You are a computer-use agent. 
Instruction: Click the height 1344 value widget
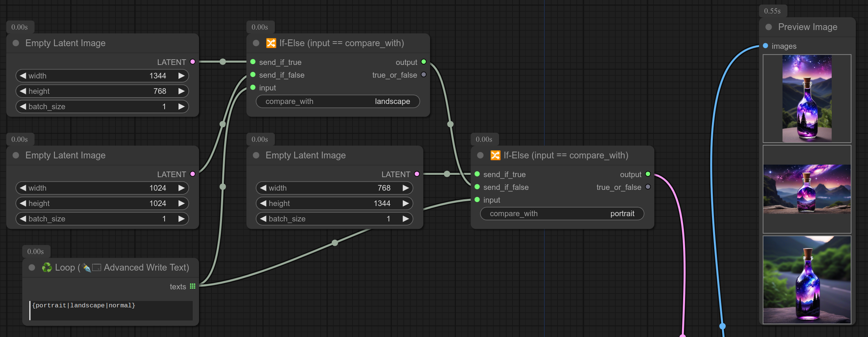(x=334, y=203)
